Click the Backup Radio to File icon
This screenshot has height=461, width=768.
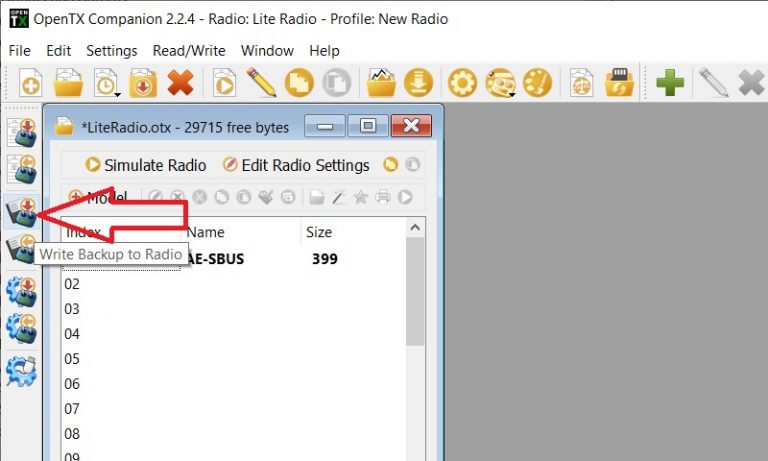coord(22,248)
